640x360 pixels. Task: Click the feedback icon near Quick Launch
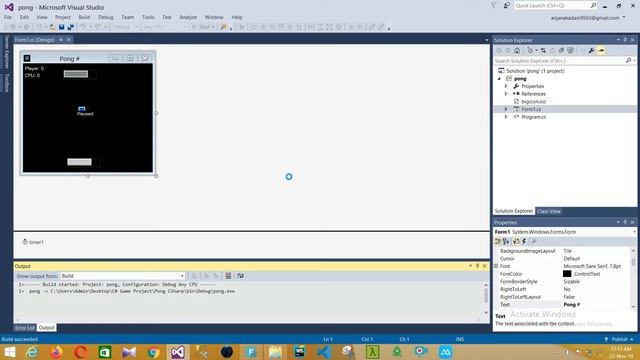[x=507, y=6]
